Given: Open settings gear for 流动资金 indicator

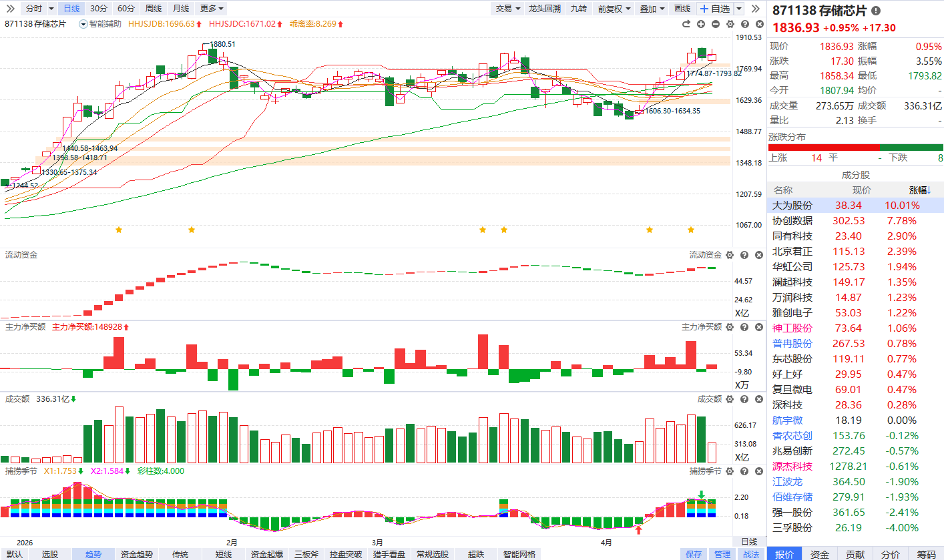Looking at the screenshot, I should (730, 255).
